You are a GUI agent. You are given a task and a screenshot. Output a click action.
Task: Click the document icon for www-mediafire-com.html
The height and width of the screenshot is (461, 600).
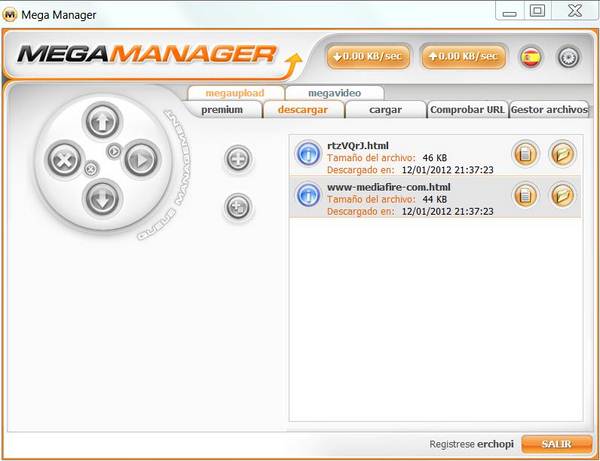pos(525,194)
